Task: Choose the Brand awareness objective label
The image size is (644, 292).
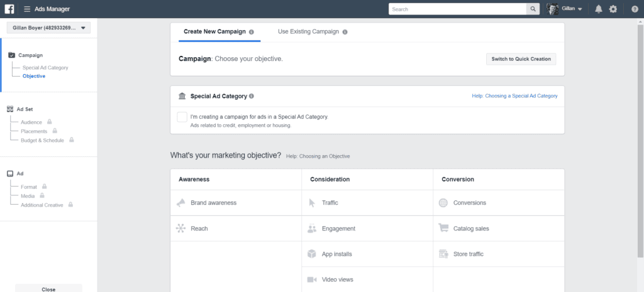Action: coord(214,203)
